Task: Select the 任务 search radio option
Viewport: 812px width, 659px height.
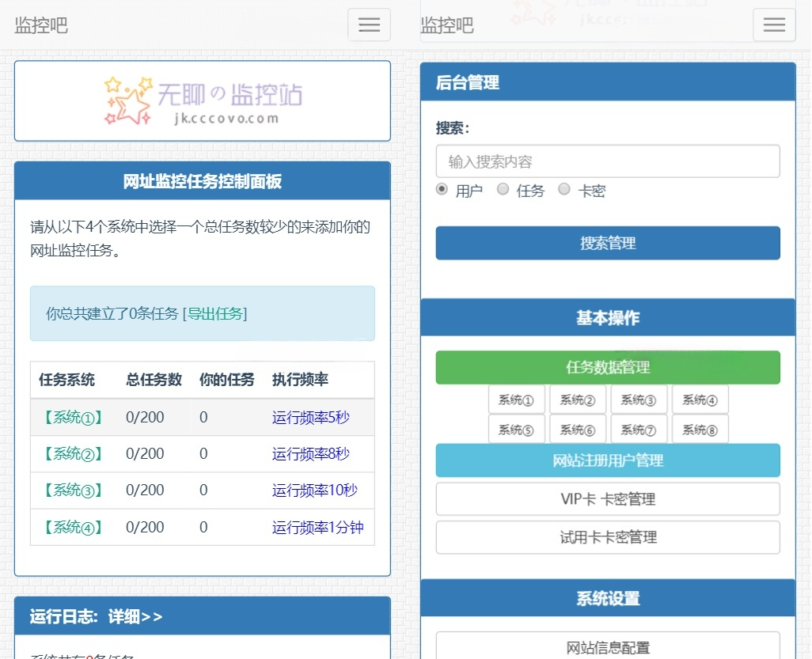Action: [503, 189]
